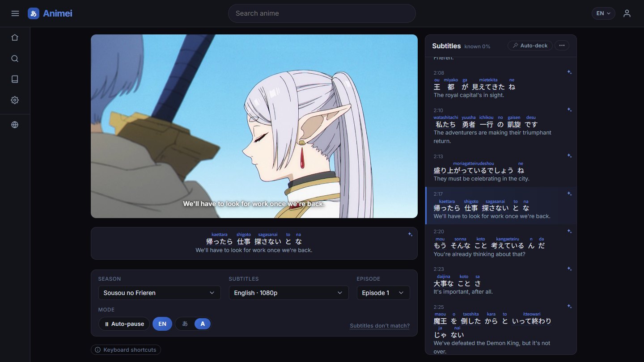The height and width of the screenshot is (362, 644).
Task: Click sparkle icon in current subtitle box below video
Action: pos(410,234)
